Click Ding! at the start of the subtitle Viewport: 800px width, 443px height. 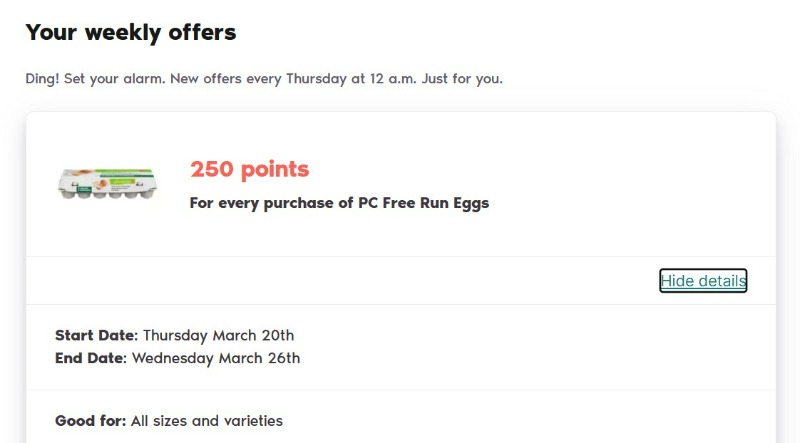pyautogui.click(x=42, y=79)
